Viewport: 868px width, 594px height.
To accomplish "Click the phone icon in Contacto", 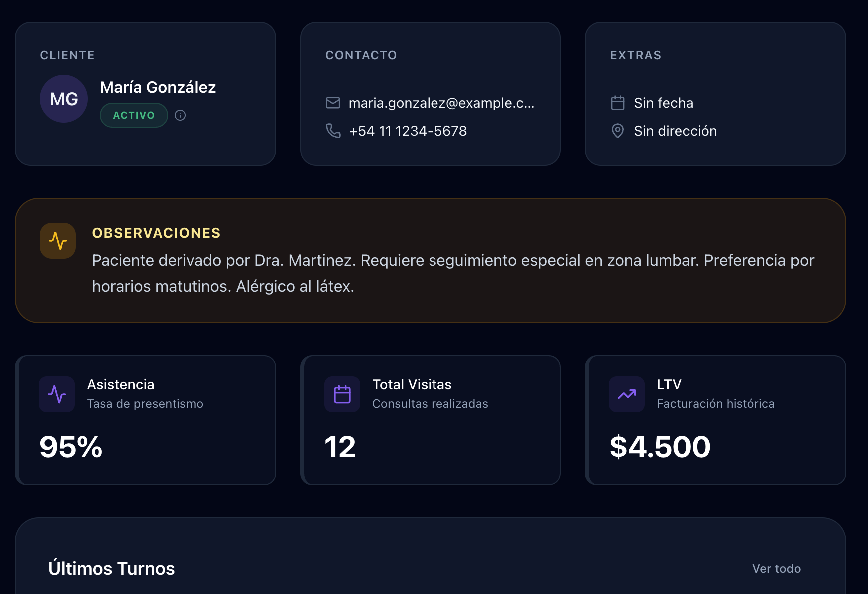I will coord(333,131).
